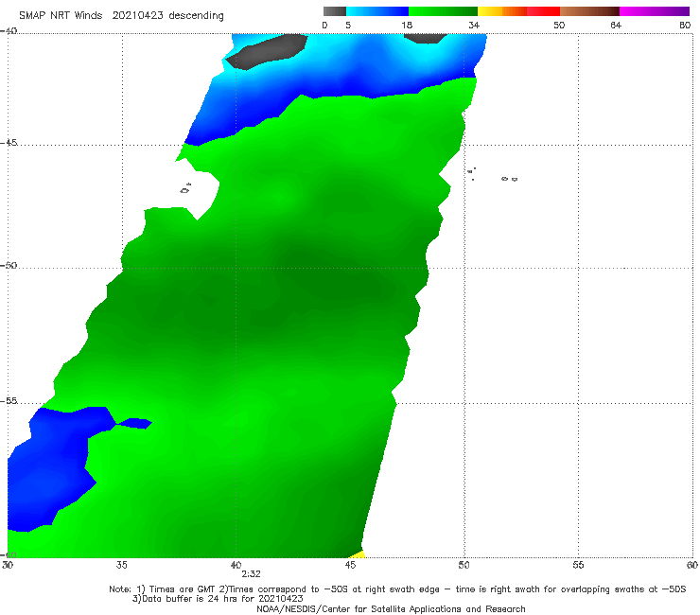The image size is (700, 615).
Task: Click the latitude label '-45'
Action: tap(9, 143)
